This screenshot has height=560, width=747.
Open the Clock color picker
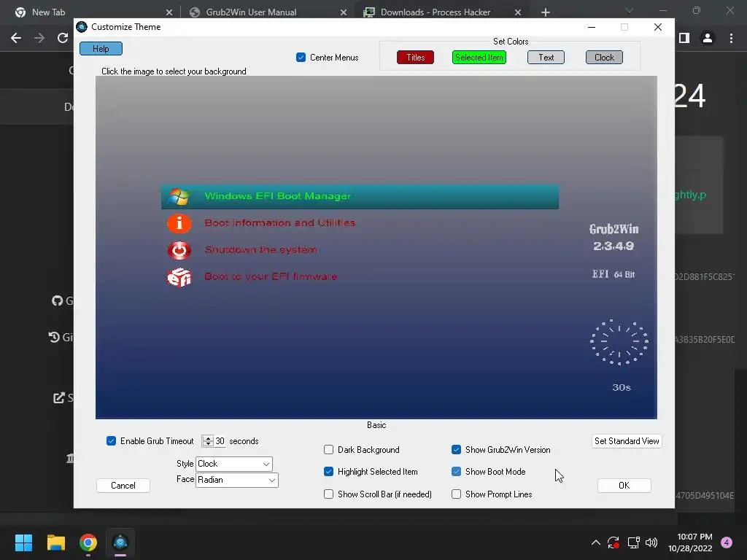tap(604, 57)
